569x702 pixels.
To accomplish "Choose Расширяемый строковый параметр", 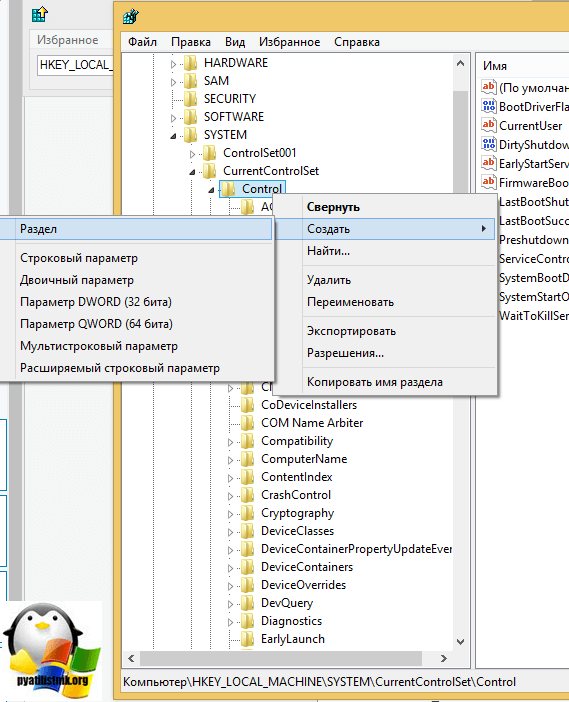I will click(136, 368).
